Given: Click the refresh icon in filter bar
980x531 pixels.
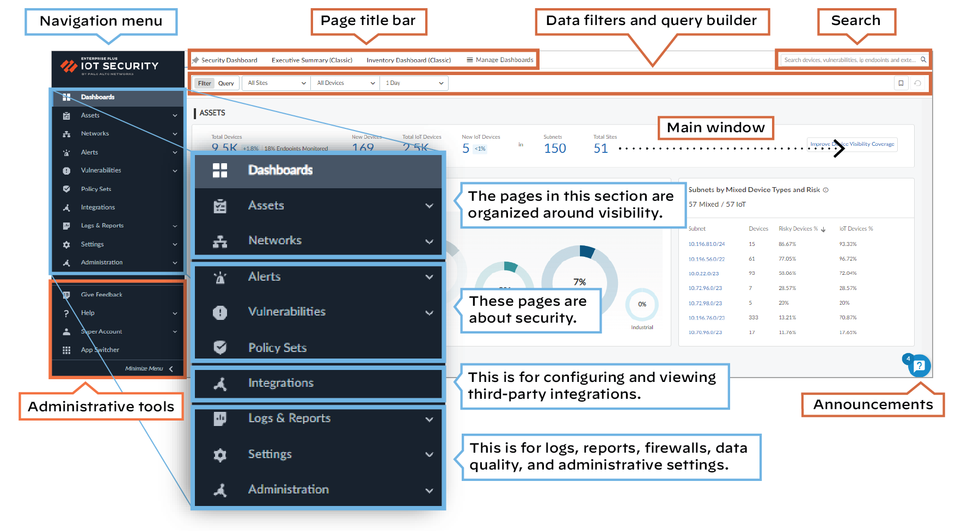Looking at the screenshot, I should coord(917,83).
